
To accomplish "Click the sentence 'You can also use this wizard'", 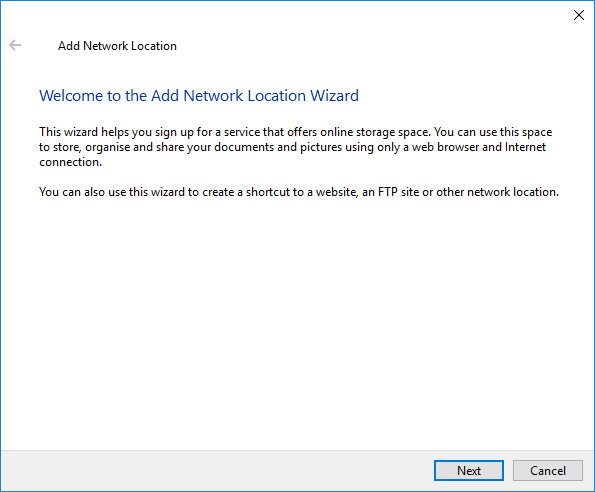I will [299, 192].
